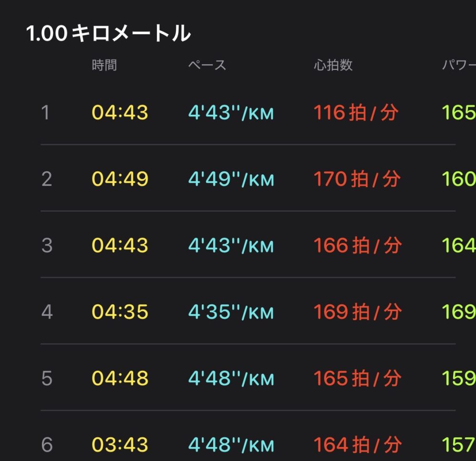This screenshot has height=461, width=476.
Task: Tap the 164 拍/分 heart rate value
Action: [x=357, y=445]
